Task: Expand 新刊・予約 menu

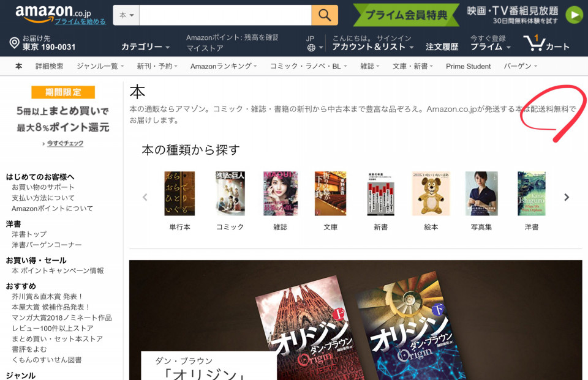Action: click(x=157, y=66)
